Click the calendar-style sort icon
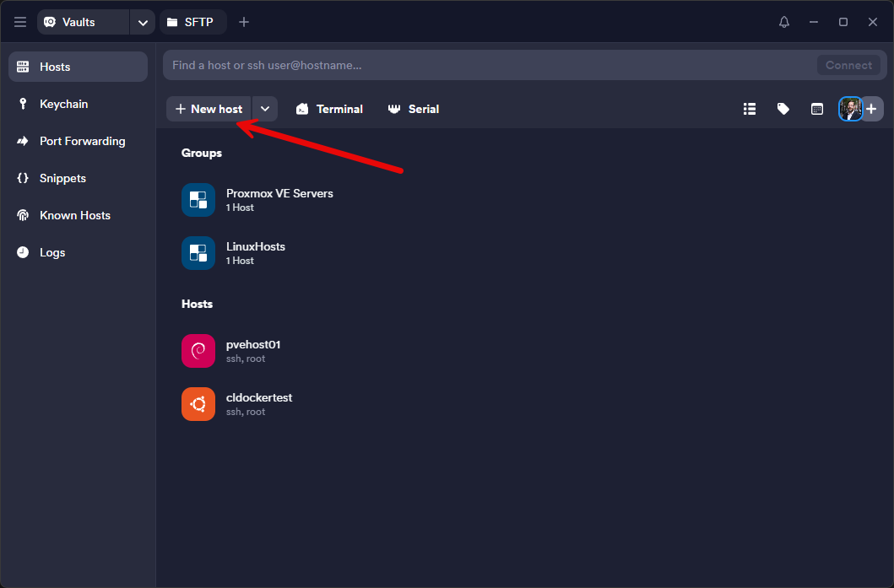 [817, 109]
